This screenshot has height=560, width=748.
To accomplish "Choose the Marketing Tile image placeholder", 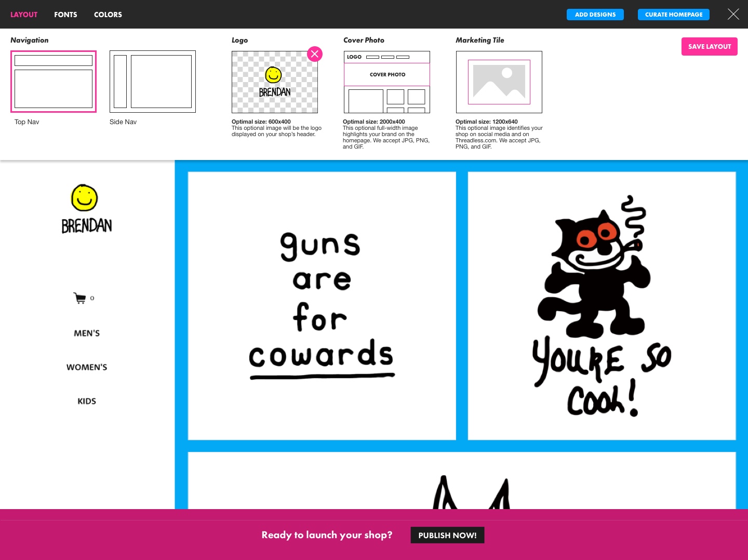I will tap(499, 82).
